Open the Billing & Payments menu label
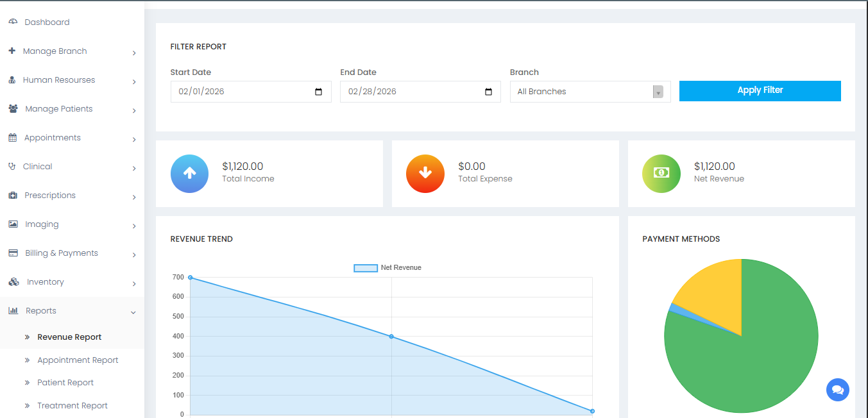 tap(62, 253)
